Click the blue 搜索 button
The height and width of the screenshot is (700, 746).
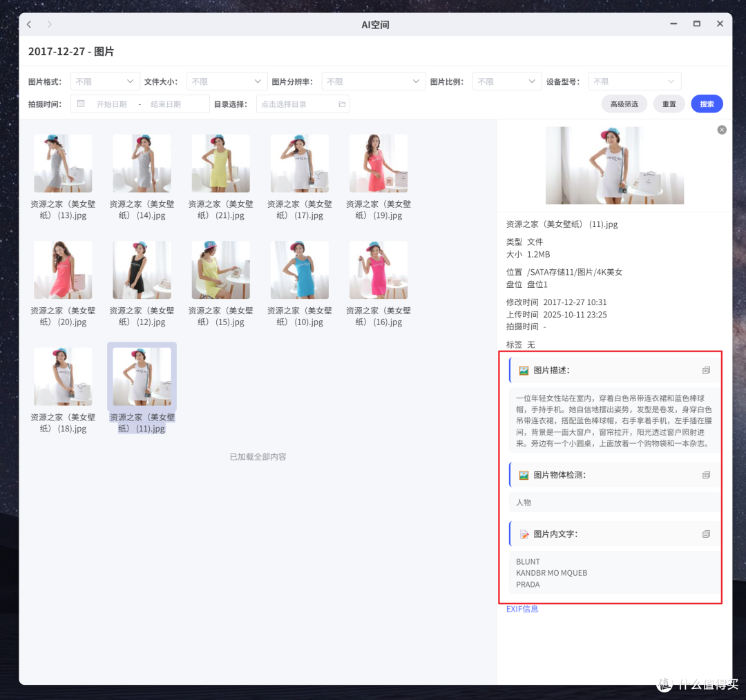[x=707, y=104]
